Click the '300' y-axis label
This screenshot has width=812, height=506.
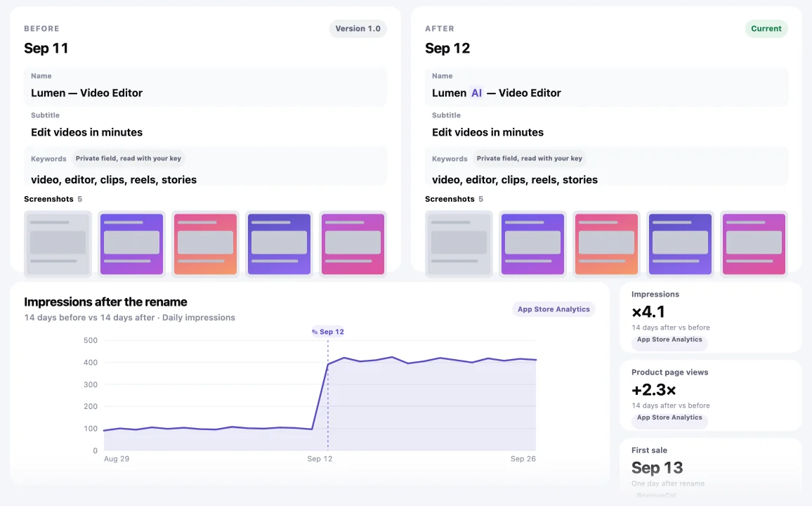(91, 384)
